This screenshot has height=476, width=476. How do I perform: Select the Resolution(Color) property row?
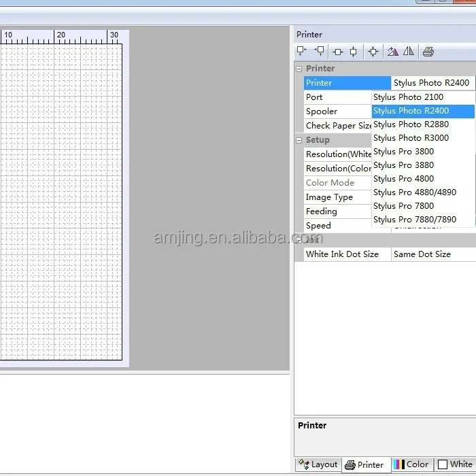[x=337, y=169]
